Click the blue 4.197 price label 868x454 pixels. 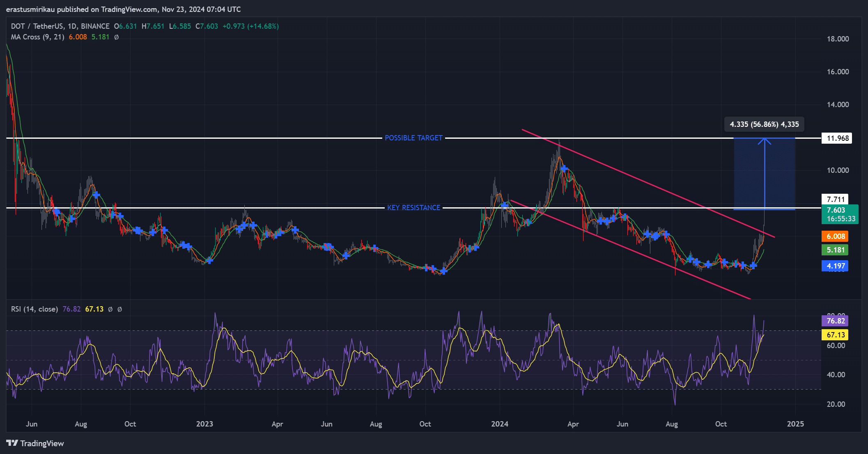835,266
